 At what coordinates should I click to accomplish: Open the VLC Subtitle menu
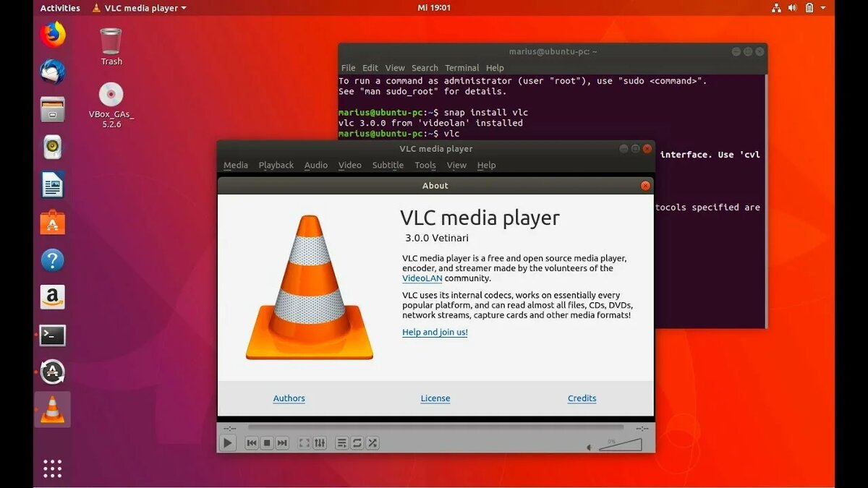(388, 165)
